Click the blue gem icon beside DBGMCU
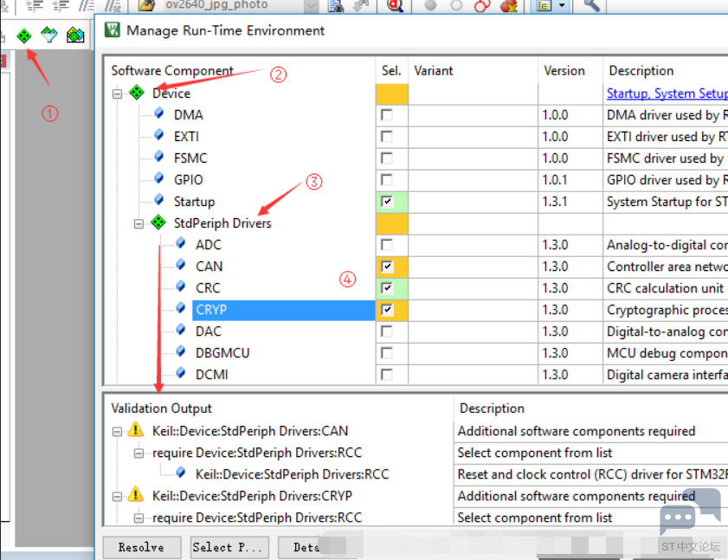 [181, 351]
